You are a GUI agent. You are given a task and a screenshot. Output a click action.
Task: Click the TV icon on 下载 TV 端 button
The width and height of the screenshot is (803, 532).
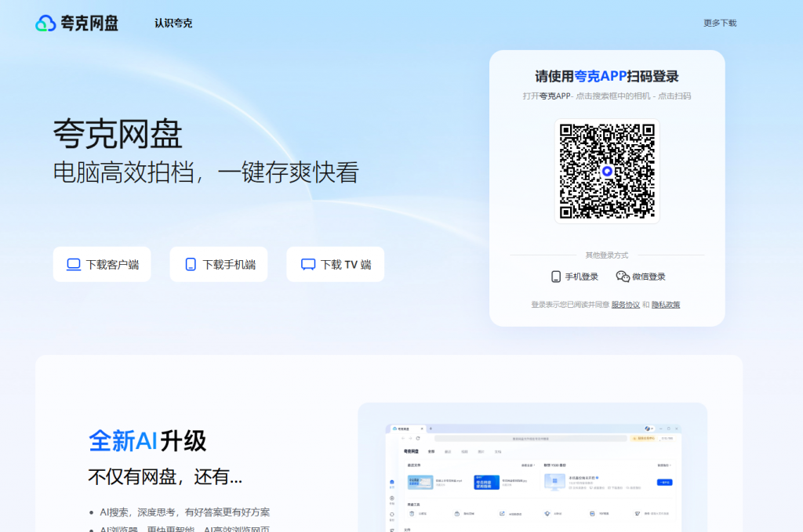pos(307,264)
